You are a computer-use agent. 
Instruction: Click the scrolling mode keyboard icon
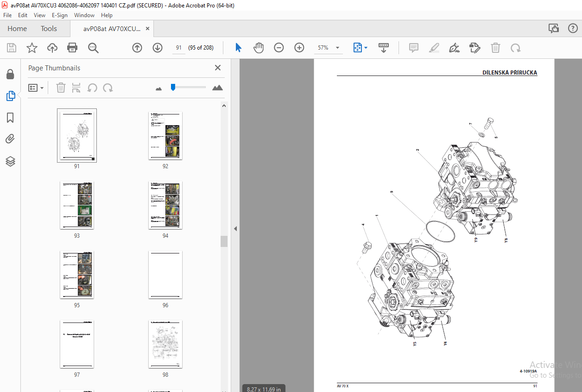pyautogui.click(x=384, y=48)
